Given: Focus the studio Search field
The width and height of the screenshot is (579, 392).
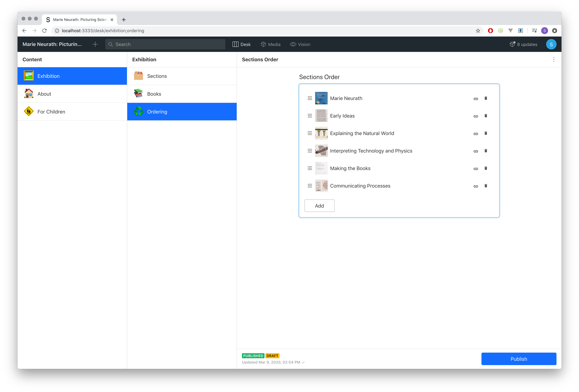Looking at the screenshot, I should pyautogui.click(x=165, y=44).
